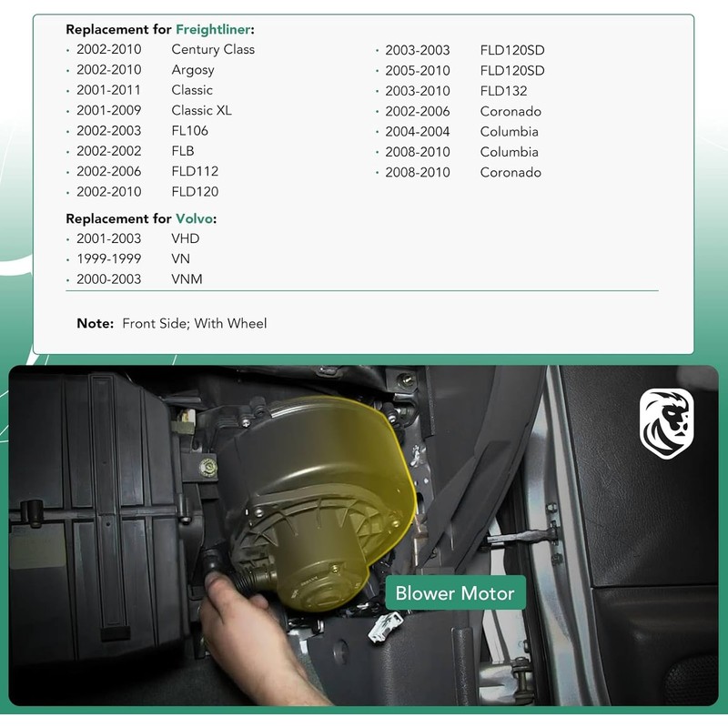
Task: Select the Century Class row text
Action: 213,49
